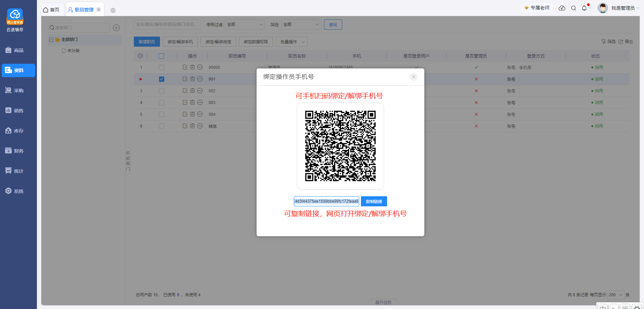Open the 统计 sidebar module

point(18,171)
